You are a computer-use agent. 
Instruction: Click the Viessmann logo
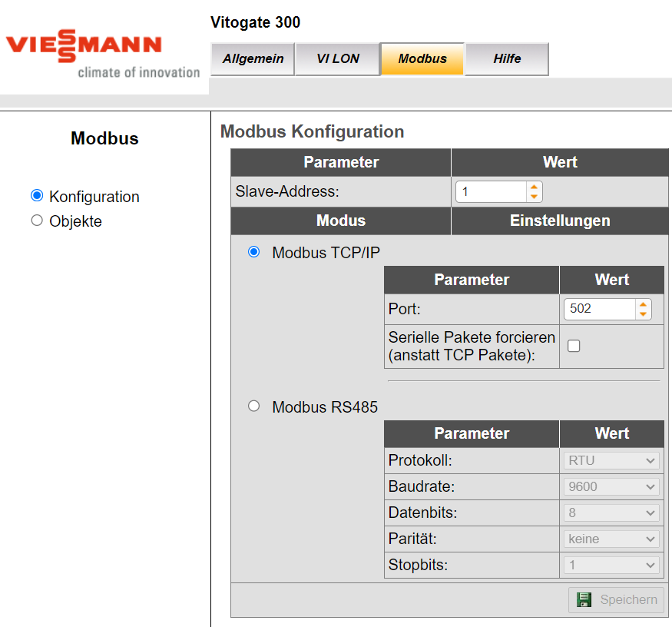[84, 46]
